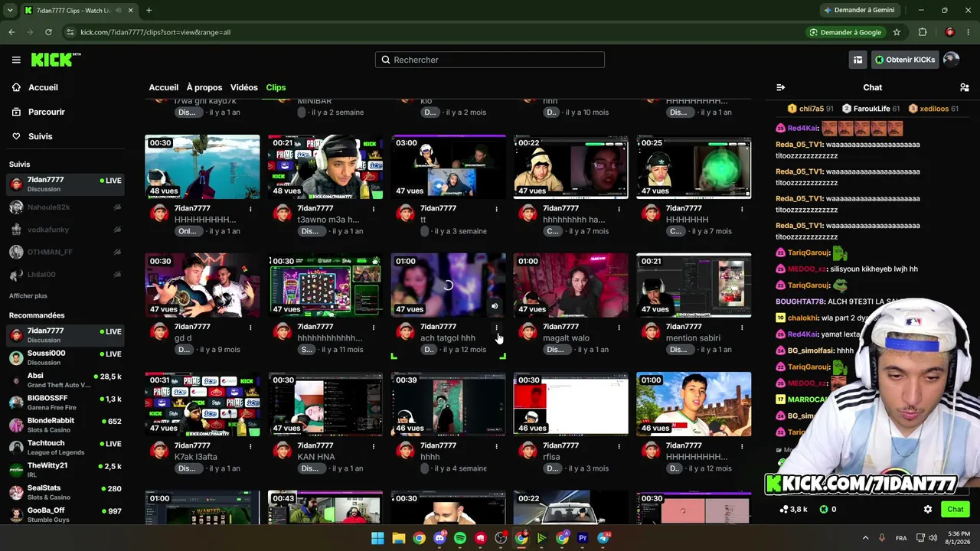Open options menu for clip "magalt walo"

point(619,327)
